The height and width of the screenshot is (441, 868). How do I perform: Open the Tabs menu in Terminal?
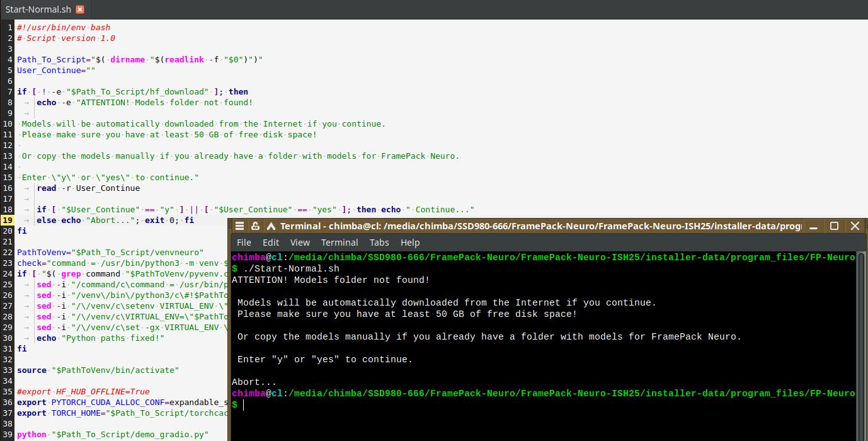379,243
